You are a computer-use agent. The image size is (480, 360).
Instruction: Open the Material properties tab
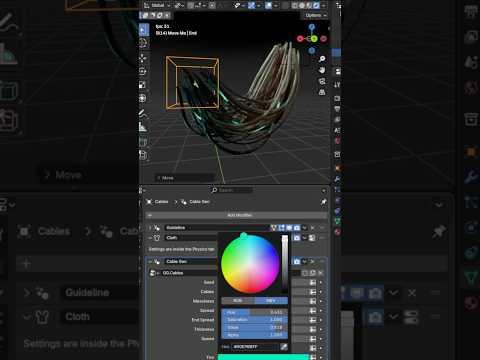point(337,232)
